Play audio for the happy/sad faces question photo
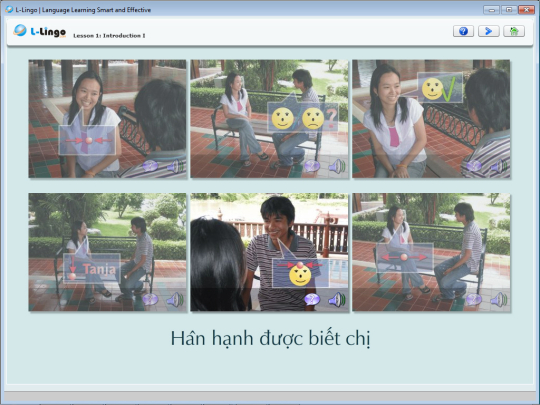 337,166
